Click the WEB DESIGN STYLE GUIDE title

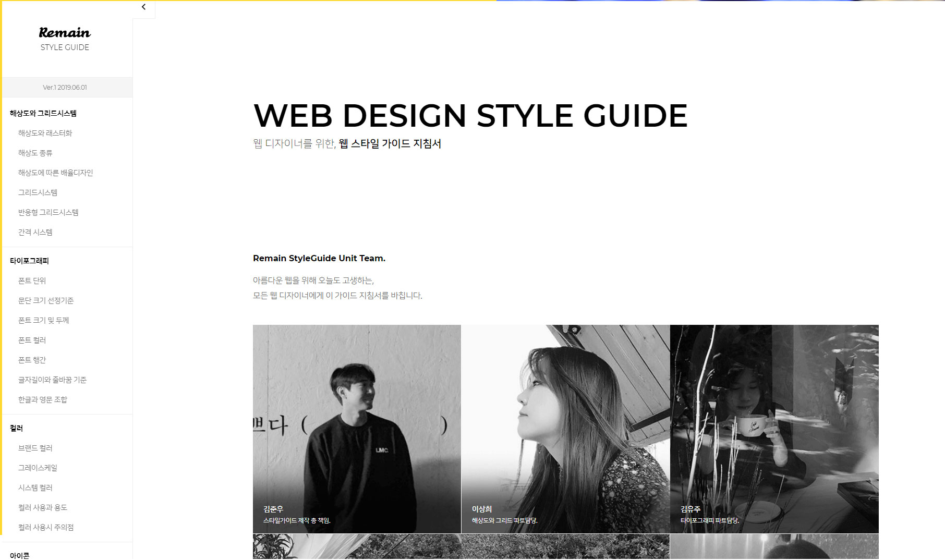click(x=470, y=115)
